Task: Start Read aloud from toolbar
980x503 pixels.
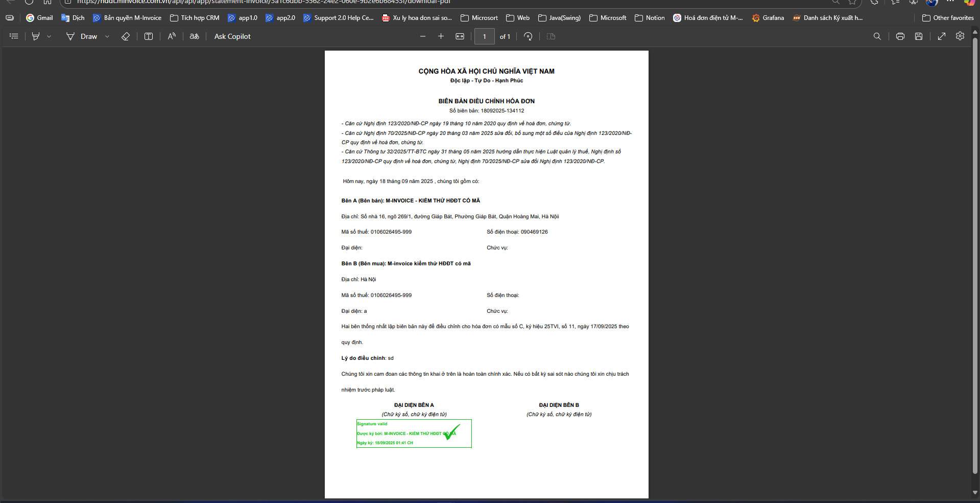Action: (x=172, y=36)
